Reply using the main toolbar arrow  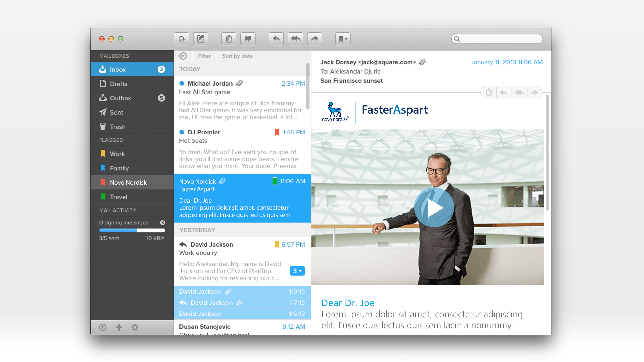pos(276,39)
